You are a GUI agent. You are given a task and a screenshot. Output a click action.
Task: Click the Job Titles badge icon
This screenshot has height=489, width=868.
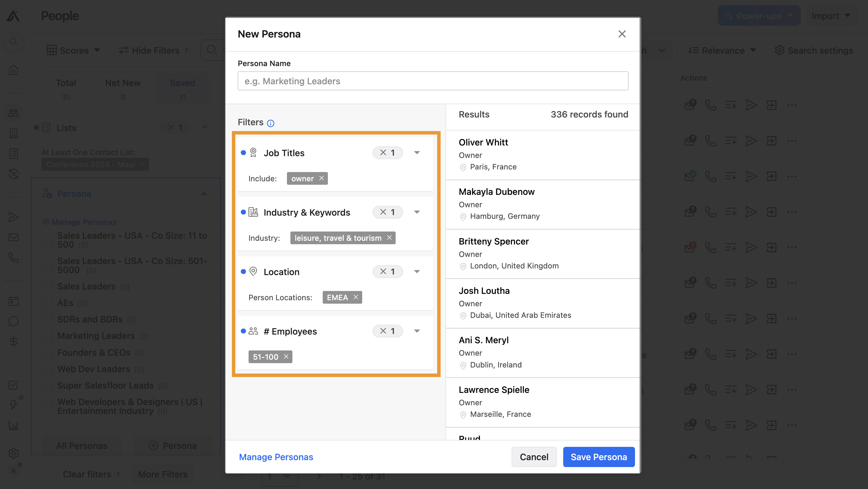tap(253, 153)
